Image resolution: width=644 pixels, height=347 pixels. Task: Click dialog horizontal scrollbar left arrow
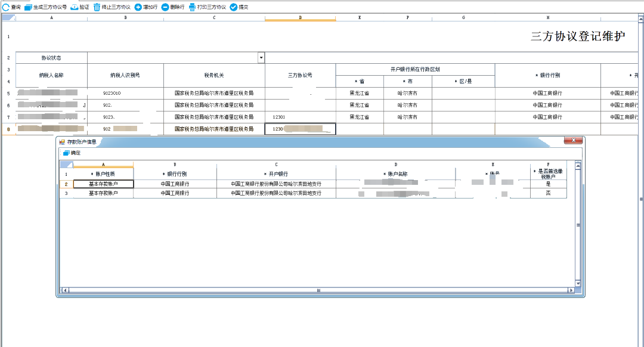(x=66, y=290)
